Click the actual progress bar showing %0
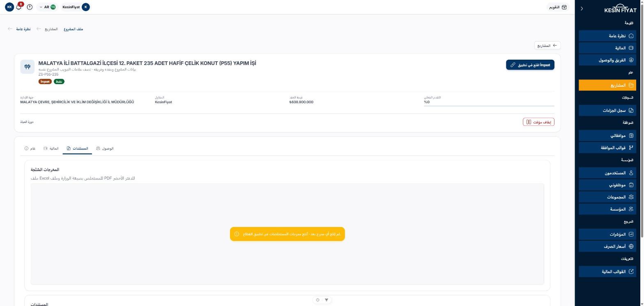The image size is (644, 306). [x=489, y=106]
